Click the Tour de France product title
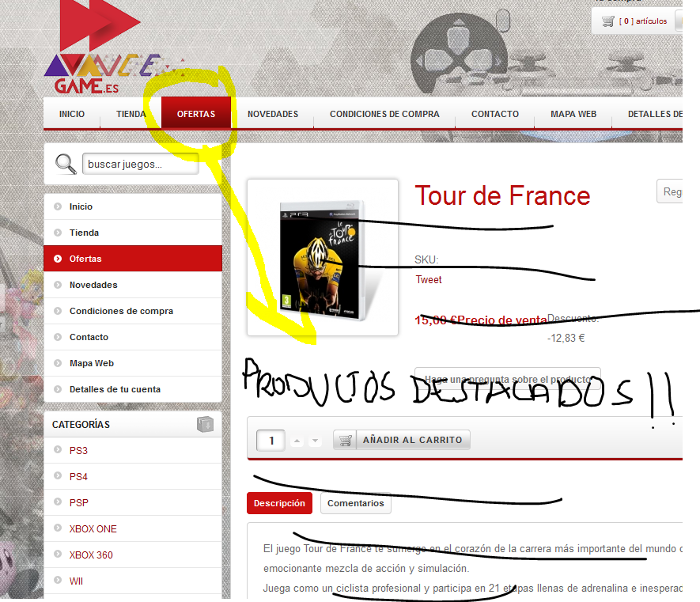Screen dimensions: 700x602 (503, 195)
